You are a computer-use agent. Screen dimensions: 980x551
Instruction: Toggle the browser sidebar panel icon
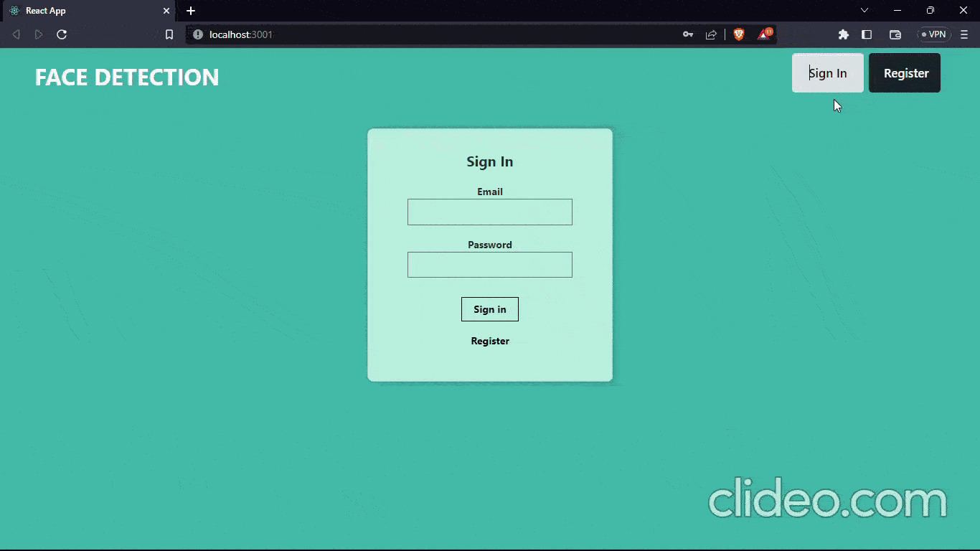[867, 34]
